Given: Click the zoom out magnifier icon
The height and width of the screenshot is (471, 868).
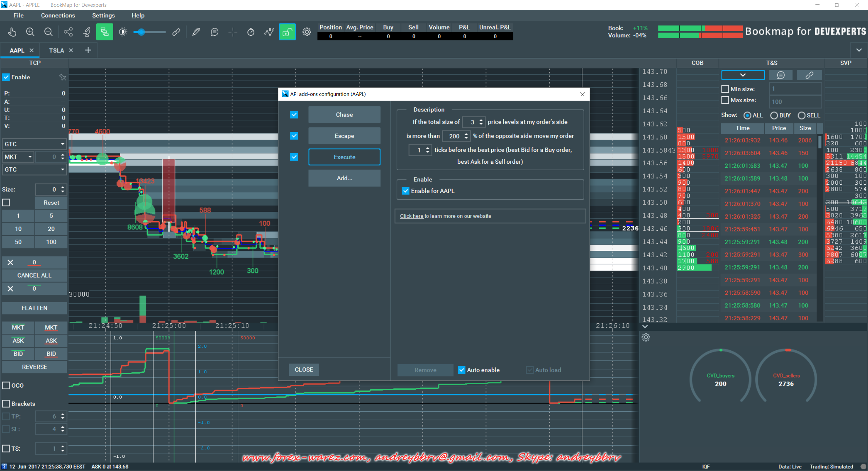Looking at the screenshot, I should pos(48,32).
